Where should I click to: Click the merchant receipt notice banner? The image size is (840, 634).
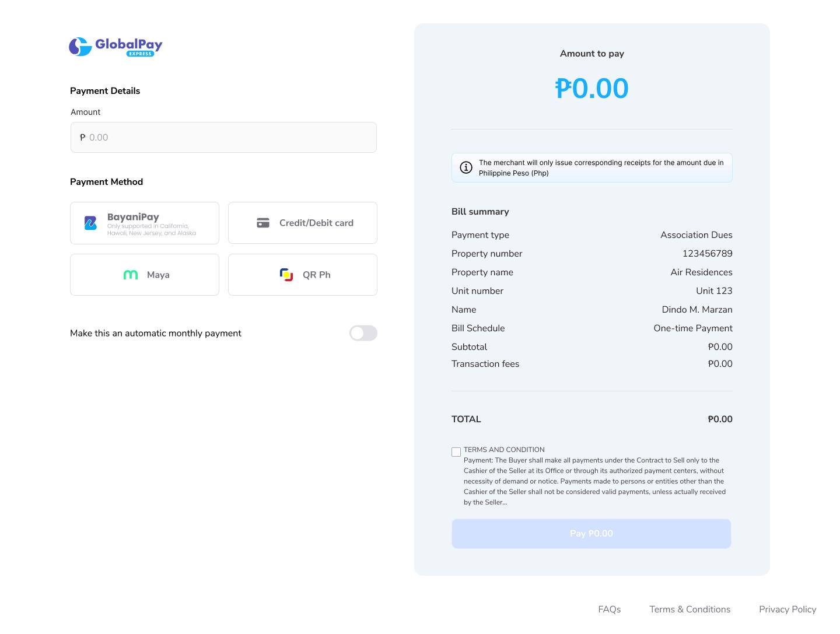point(601,168)
